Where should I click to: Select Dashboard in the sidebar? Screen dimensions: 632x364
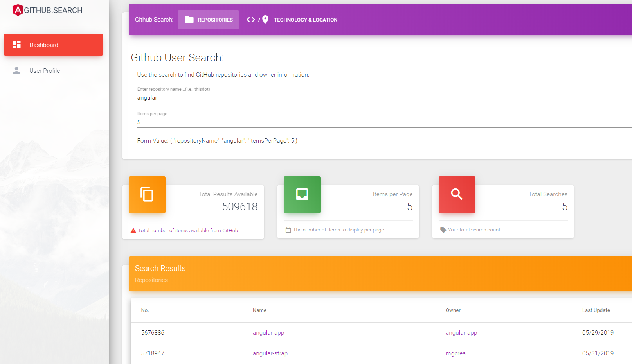(x=53, y=45)
